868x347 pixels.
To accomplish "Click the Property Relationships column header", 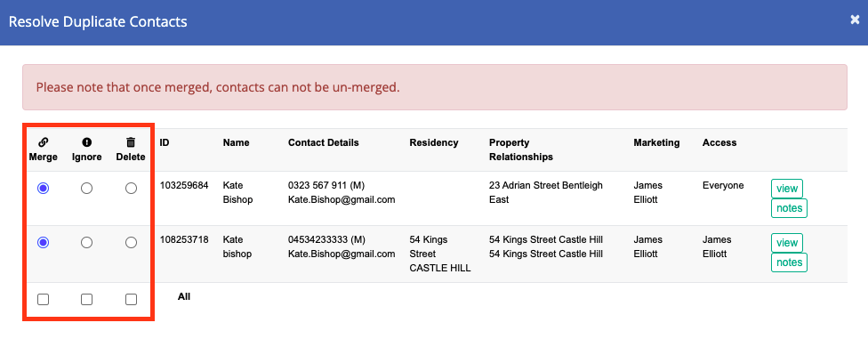I will click(x=521, y=149).
